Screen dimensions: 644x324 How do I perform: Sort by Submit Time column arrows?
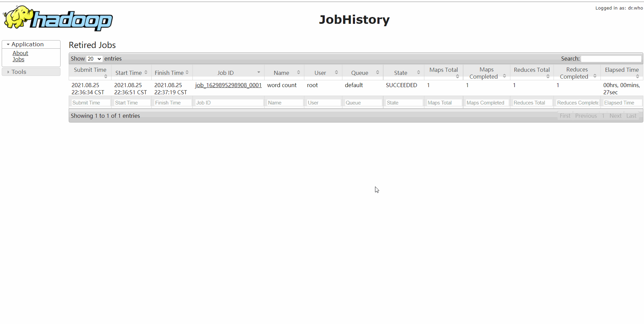pyautogui.click(x=106, y=77)
